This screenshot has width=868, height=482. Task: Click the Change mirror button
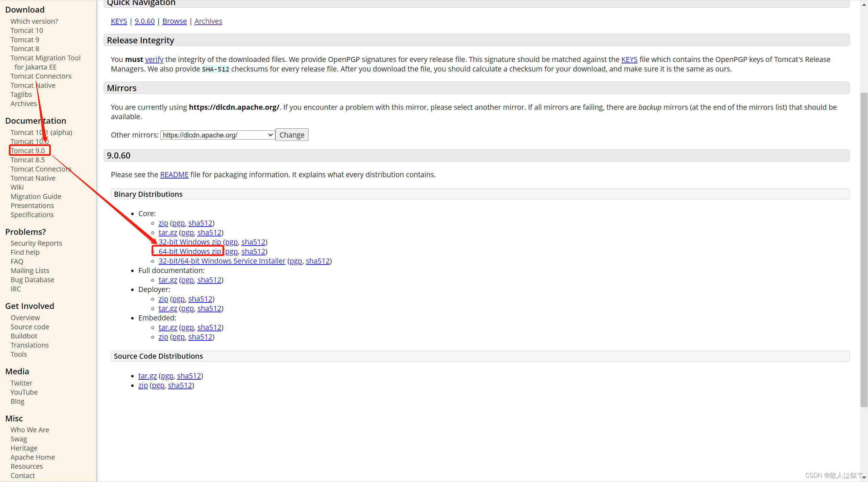point(292,135)
